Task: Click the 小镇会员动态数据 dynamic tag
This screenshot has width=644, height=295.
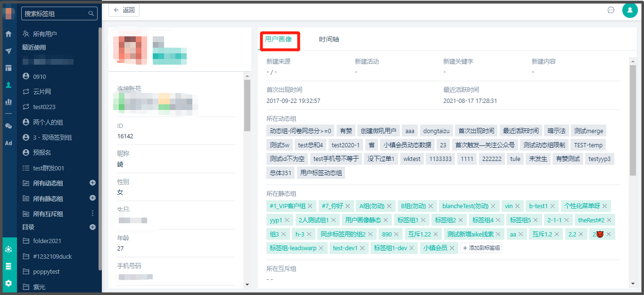Action: click(407, 145)
